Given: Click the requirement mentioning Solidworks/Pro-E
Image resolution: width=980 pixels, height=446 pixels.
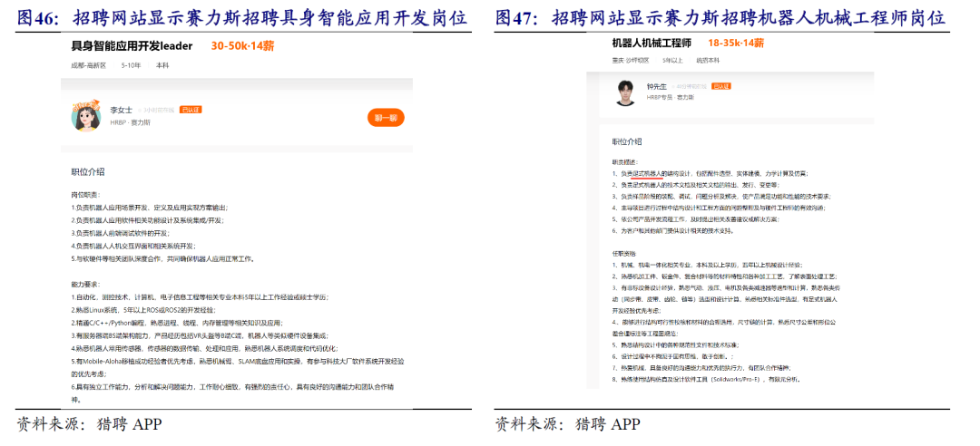Looking at the screenshot, I should 706,379.
